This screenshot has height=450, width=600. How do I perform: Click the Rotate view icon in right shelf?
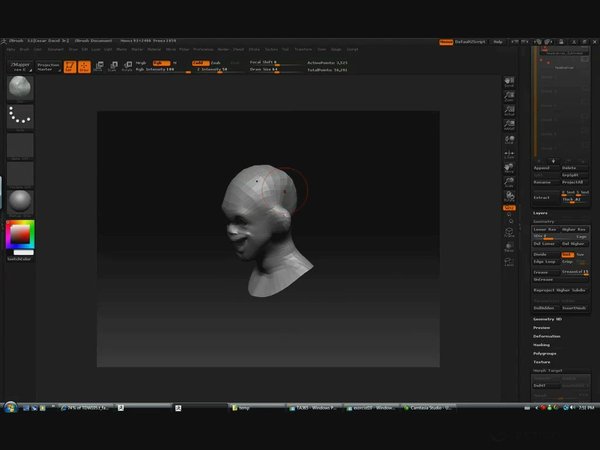(x=509, y=197)
